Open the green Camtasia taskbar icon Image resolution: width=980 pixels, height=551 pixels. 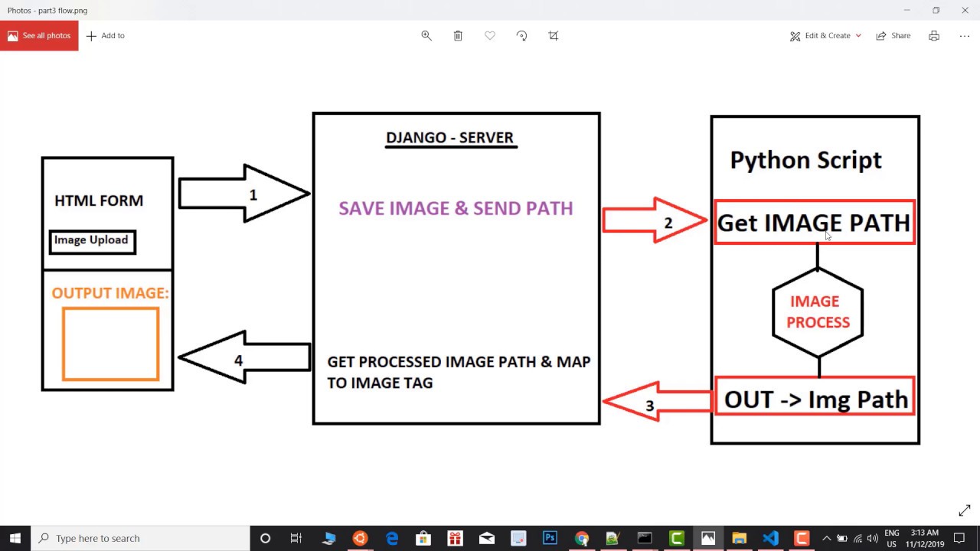(676, 538)
